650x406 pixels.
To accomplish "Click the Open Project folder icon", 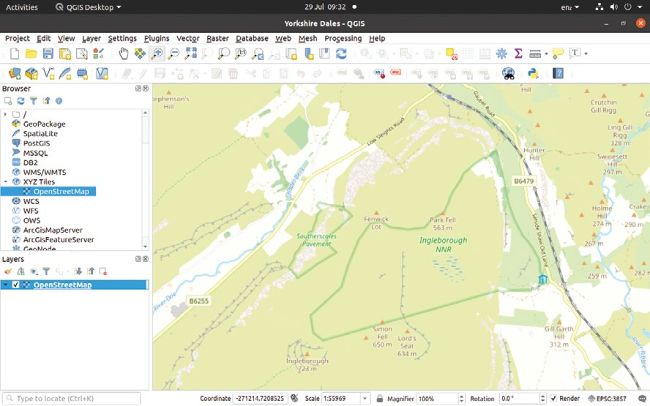I will (x=31, y=53).
